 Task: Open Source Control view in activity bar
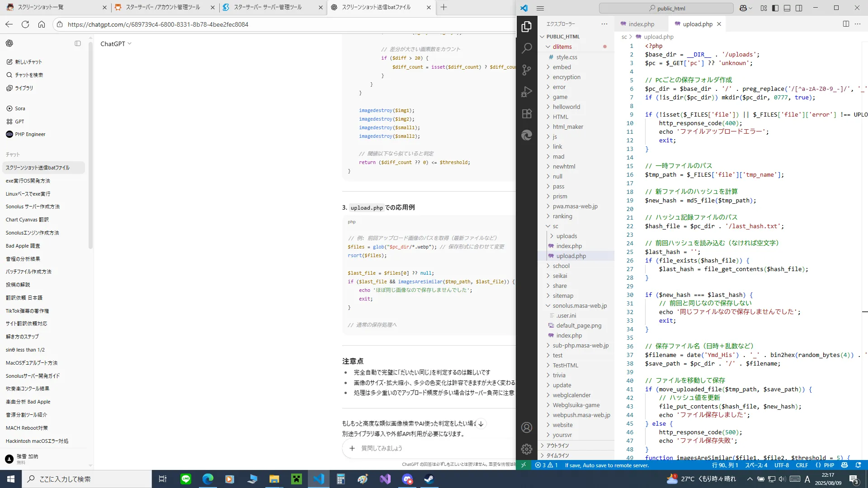tap(527, 70)
